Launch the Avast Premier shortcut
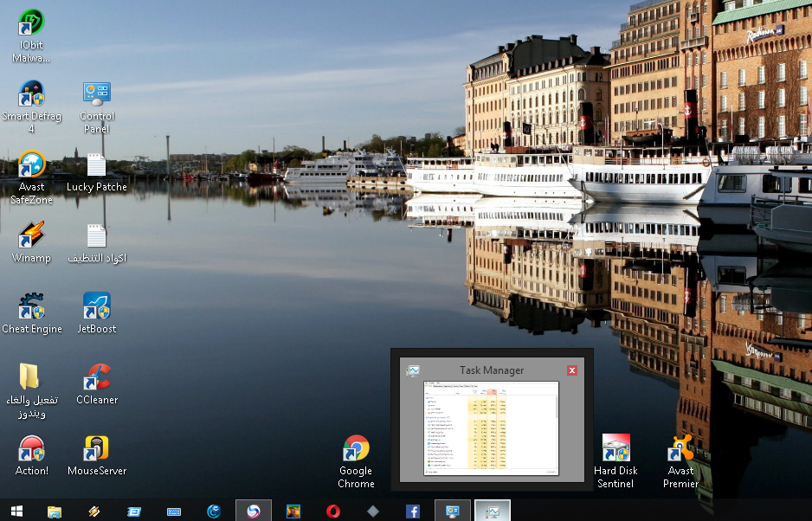 (x=681, y=448)
